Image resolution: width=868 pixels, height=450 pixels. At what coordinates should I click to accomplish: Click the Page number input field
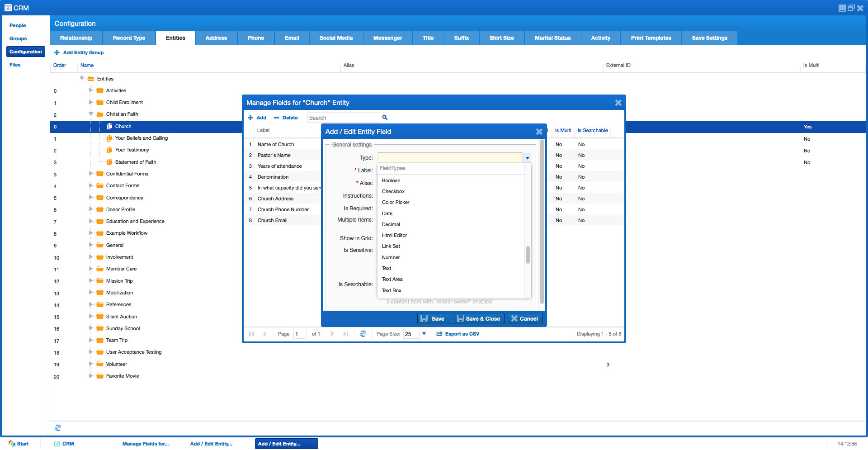(x=300, y=334)
